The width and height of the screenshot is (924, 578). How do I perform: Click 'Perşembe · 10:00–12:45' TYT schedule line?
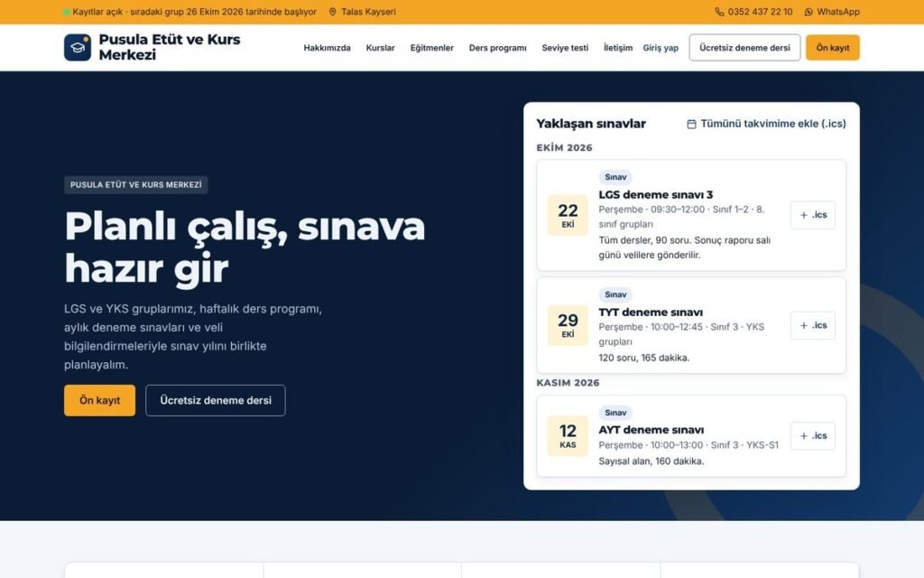point(681,334)
